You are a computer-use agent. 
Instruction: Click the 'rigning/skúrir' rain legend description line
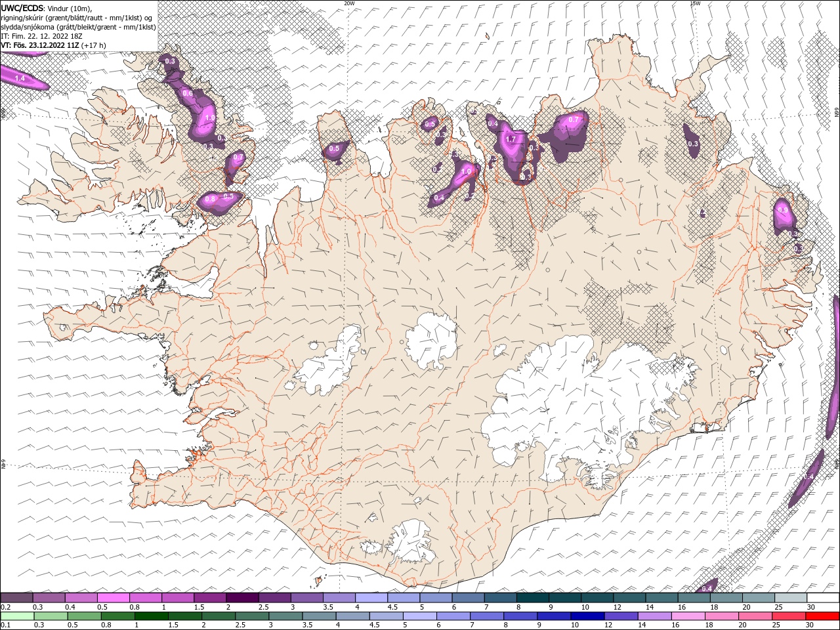click(x=75, y=18)
